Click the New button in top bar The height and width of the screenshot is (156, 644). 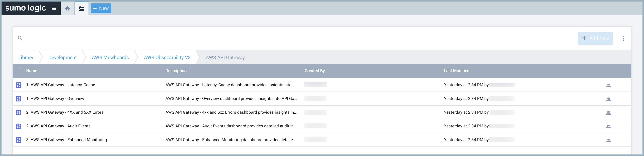click(101, 9)
